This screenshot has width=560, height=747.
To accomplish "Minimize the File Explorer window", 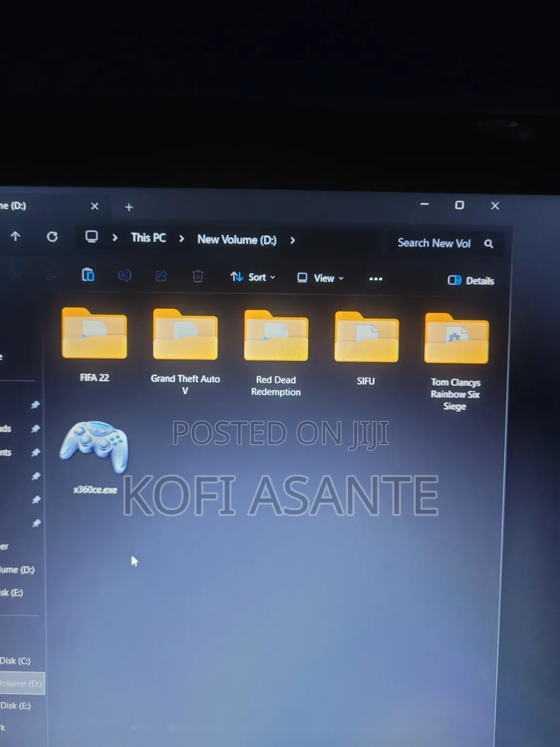I will click(x=424, y=204).
